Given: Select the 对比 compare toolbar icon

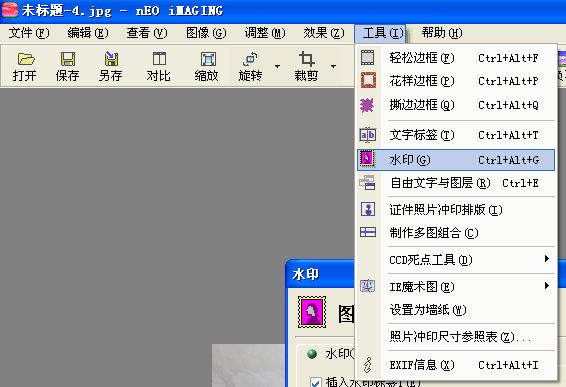Looking at the screenshot, I should click(x=159, y=58).
